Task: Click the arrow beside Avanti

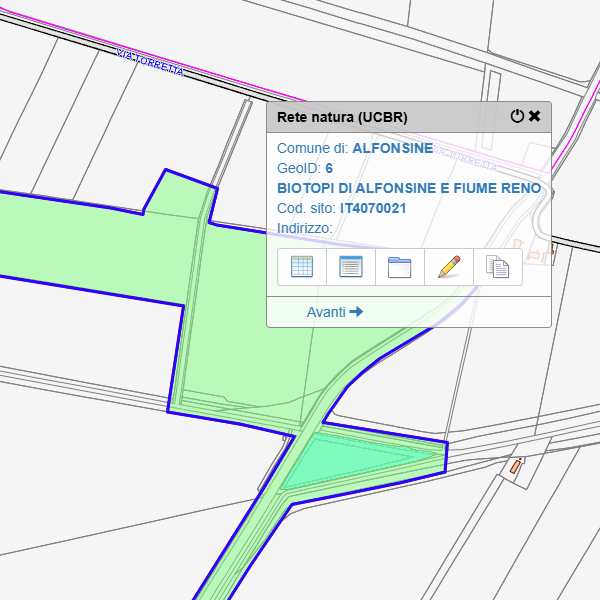Action: coord(356,312)
